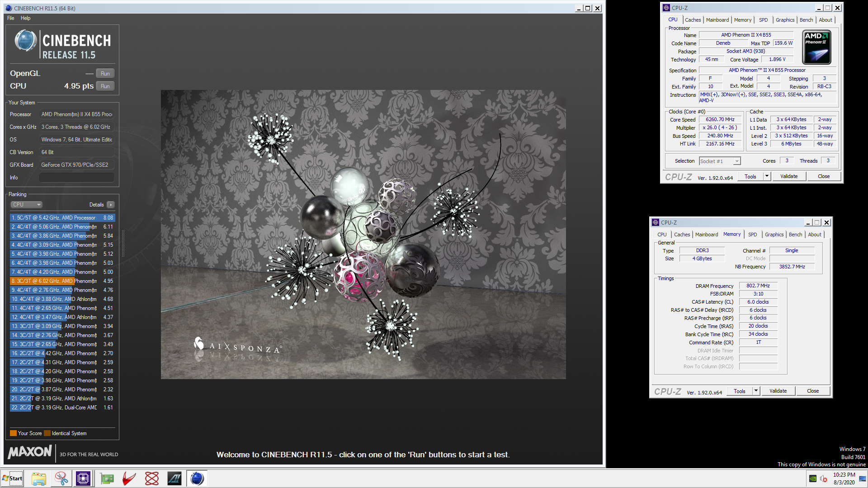Select ranking entry 1 with 8.08 score
The image size is (868, 488).
pyautogui.click(x=62, y=218)
